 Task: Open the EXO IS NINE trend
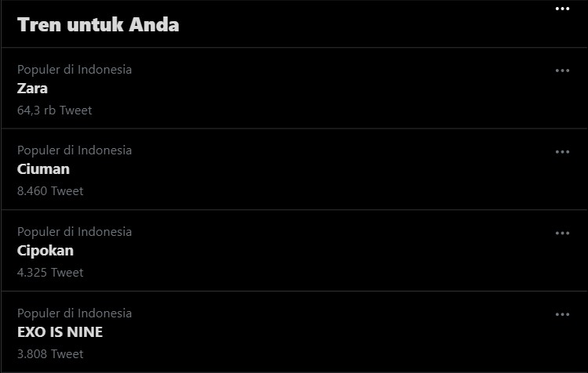click(60, 332)
